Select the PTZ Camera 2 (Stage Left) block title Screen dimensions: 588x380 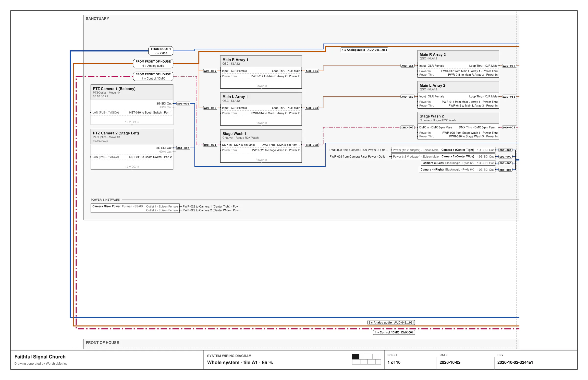[x=116, y=133]
